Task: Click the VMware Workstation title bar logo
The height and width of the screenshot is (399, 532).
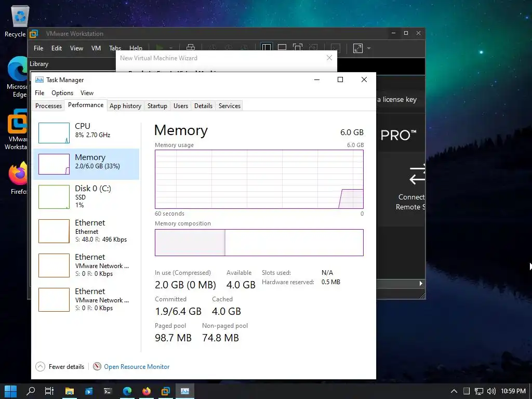Action: [34, 34]
